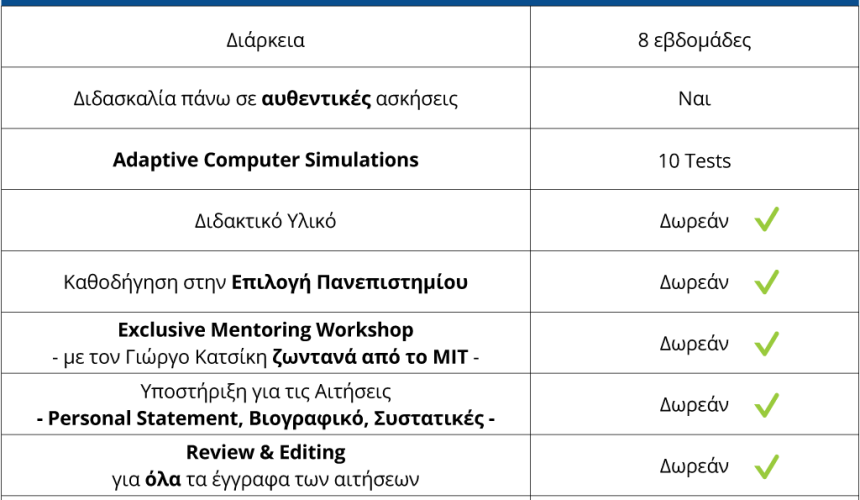Screen dimensions: 860x500
Task: Click the checkmark for Review & Editing
Action: (x=767, y=467)
